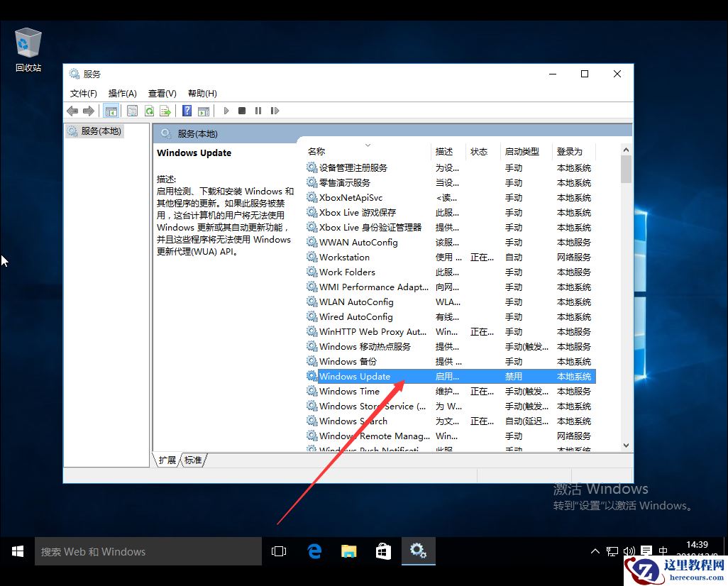This screenshot has height=586, width=728.
Task: Expand the 名称 column sort chevron
Action: click(x=367, y=145)
